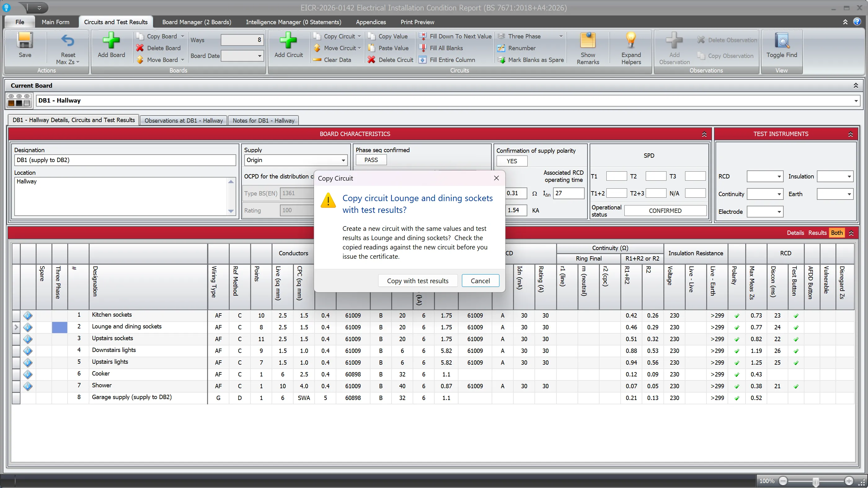Click Toggle Find magnifier icon
Screen dimensions: 868x488
(x=782, y=40)
